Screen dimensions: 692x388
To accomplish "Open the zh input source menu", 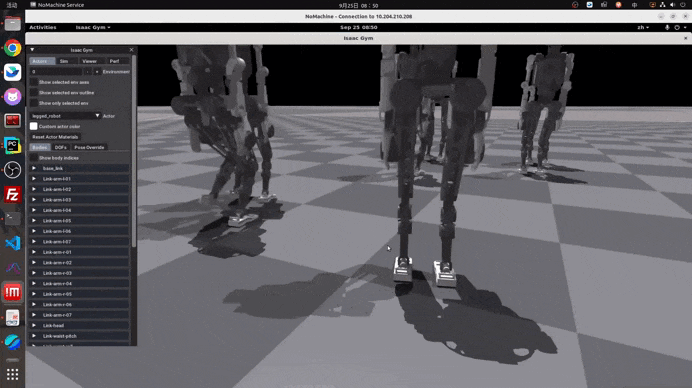I will (643, 27).
